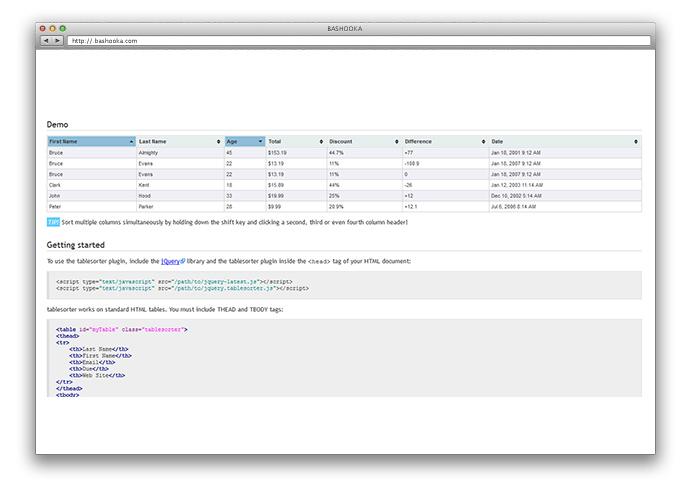The image size is (690, 486).
Task: Reverse the Age column sort arrow
Action: click(x=260, y=141)
